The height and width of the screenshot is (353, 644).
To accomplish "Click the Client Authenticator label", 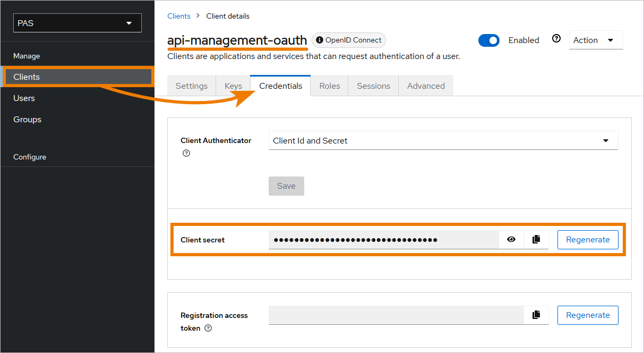I will pos(216,140).
